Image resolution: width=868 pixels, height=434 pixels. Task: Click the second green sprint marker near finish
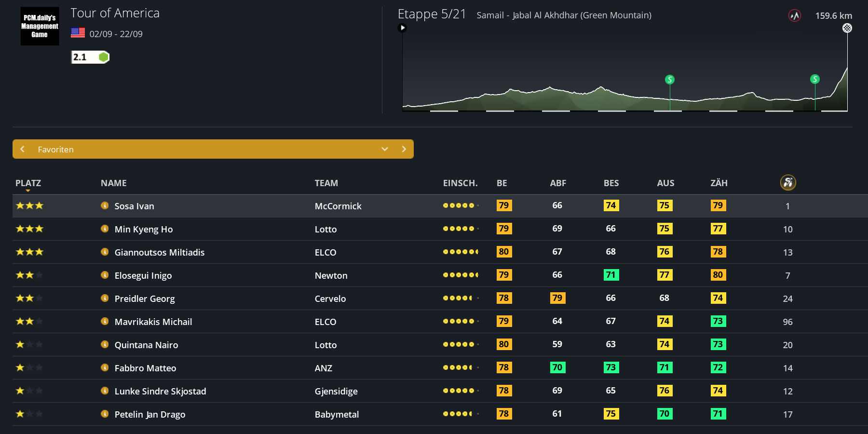(814, 79)
